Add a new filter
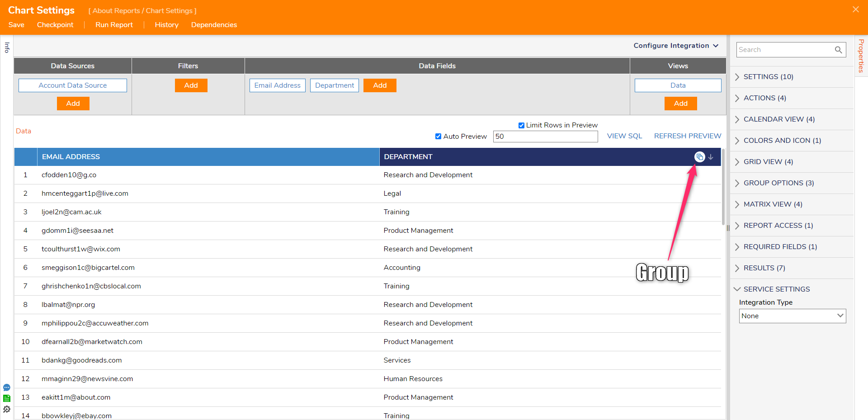868x420 pixels. (191, 85)
